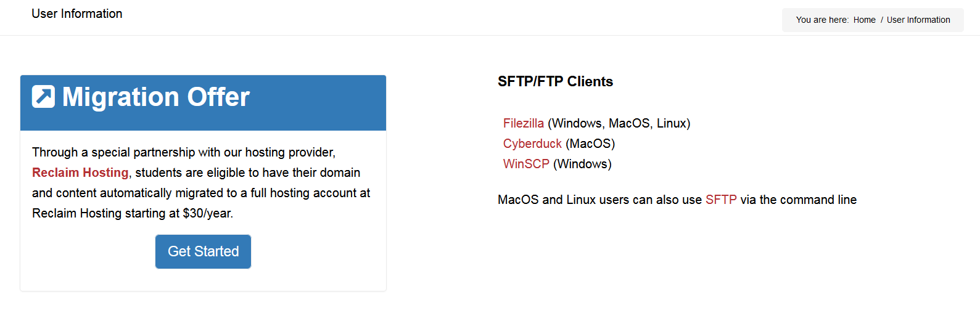Click the arrow icon beside Migration Offer
Image resolution: width=980 pixels, height=313 pixels.
[43, 97]
